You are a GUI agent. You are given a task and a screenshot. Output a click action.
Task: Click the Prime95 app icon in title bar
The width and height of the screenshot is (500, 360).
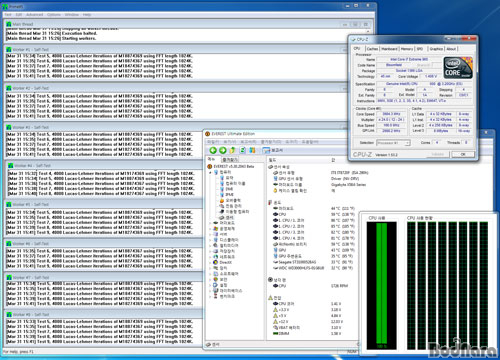[x=5, y=6]
